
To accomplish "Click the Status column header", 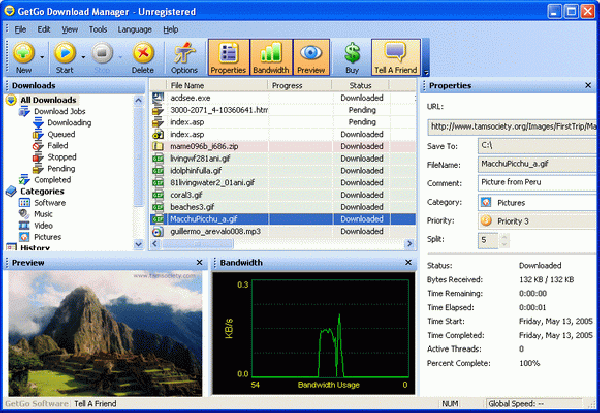I will pos(360,86).
